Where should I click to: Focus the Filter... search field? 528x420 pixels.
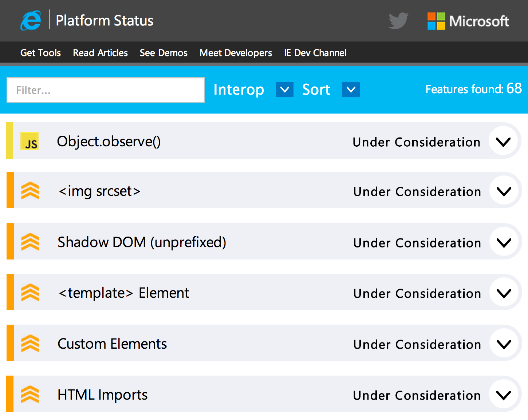[106, 90]
